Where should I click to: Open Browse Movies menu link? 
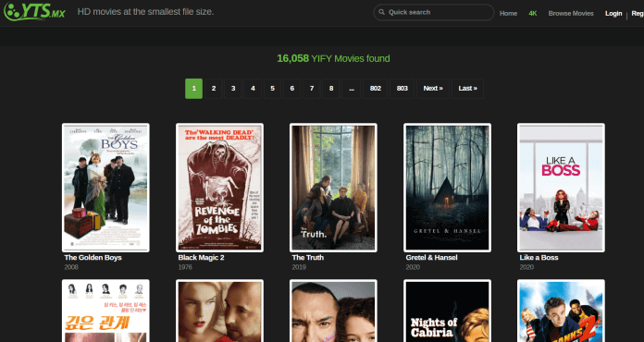(571, 14)
